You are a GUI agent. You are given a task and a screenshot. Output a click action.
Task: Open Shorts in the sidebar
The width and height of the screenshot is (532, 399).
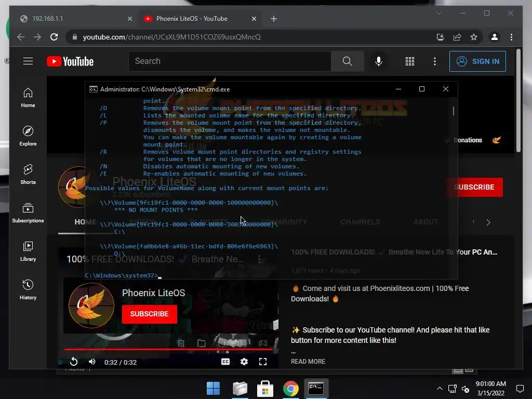coord(28,175)
